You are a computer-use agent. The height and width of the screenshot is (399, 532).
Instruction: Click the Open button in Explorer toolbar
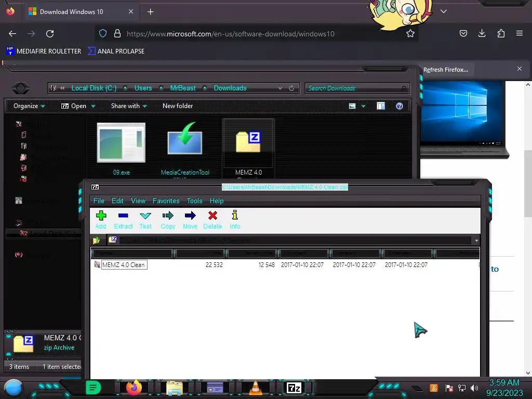pyautogui.click(x=74, y=106)
